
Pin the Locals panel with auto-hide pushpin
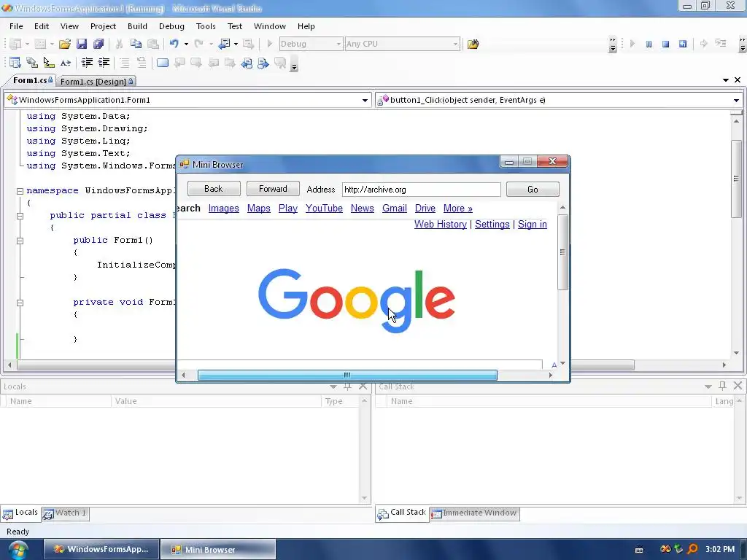pyautogui.click(x=348, y=386)
